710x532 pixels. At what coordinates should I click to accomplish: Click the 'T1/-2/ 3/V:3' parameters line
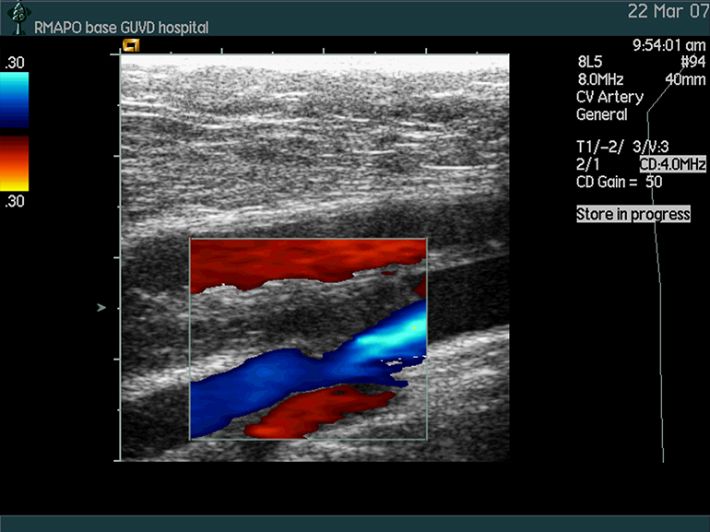622,147
